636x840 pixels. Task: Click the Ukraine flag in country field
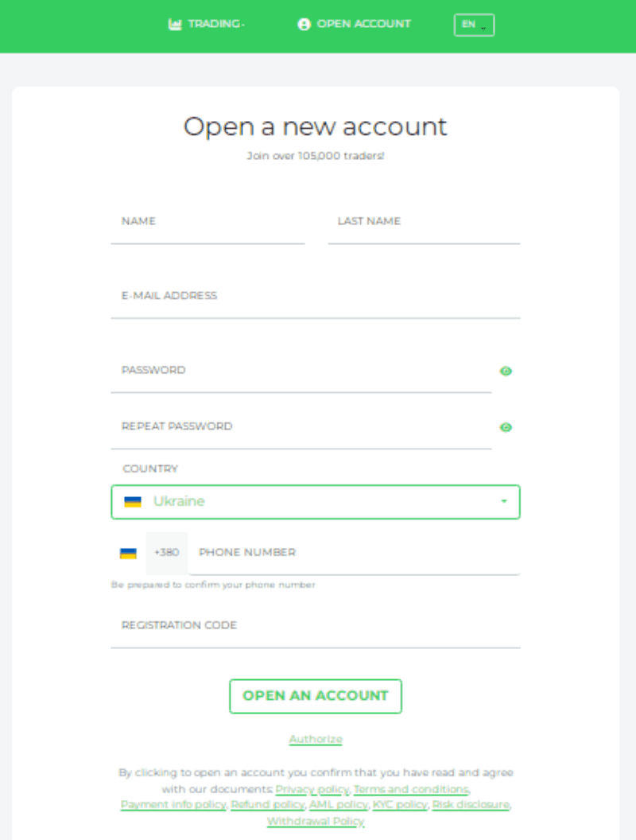[133, 502]
